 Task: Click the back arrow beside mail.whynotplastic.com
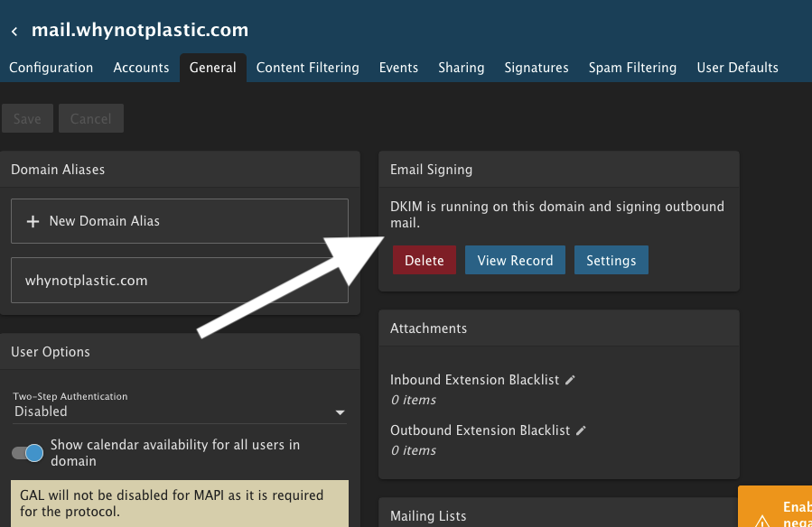14,32
